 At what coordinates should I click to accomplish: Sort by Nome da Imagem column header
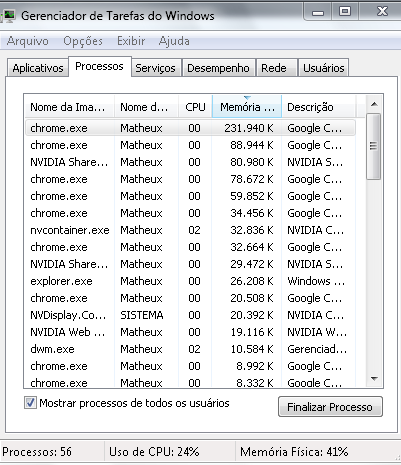click(x=69, y=107)
